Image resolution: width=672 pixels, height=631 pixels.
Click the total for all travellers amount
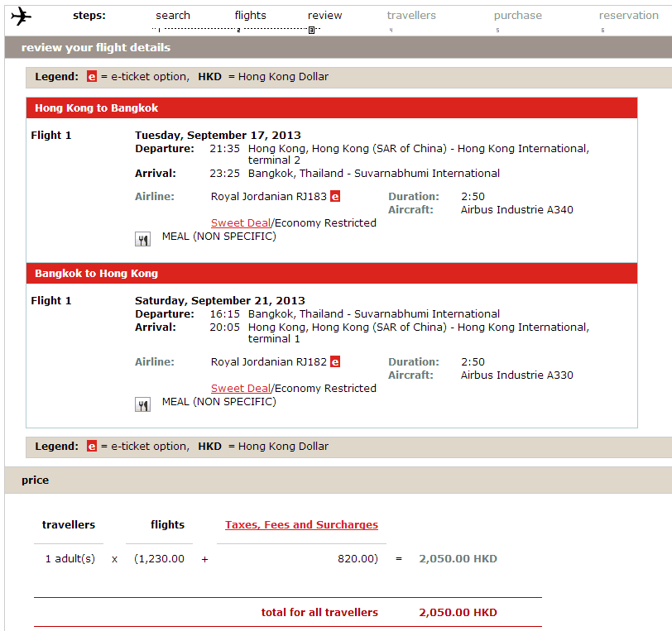pyautogui.click(x=458, y=613)
